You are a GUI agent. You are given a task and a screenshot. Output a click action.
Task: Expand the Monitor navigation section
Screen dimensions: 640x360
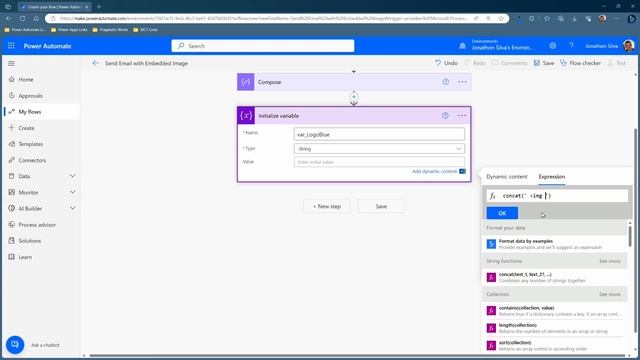(72, 192)
